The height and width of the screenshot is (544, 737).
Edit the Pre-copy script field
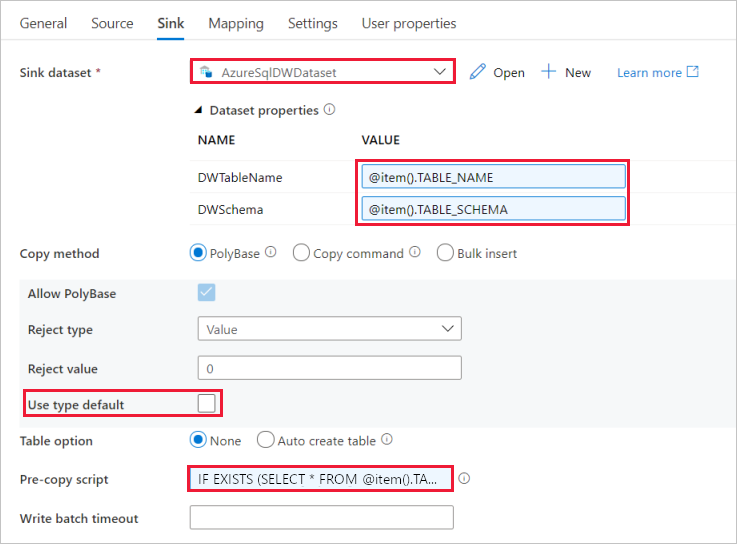321,479
